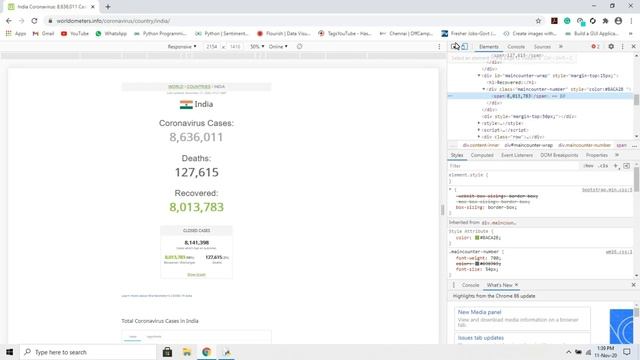This screenshot has height=360, width=640.
Task: Open the YouTube bookmark
Action: 75,33
